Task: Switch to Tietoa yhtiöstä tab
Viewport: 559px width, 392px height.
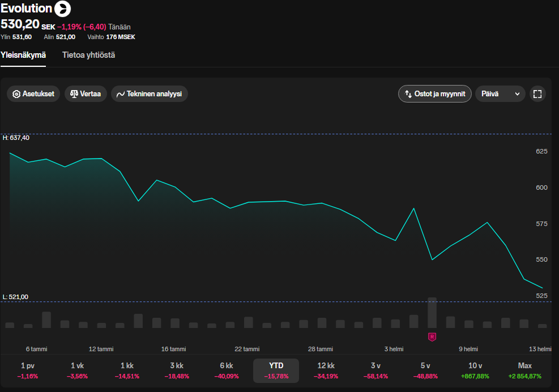Action: [x=88, y=55]
